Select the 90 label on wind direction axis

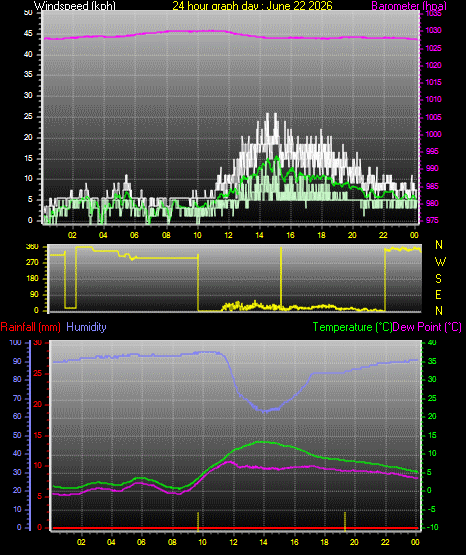(34, 294)
